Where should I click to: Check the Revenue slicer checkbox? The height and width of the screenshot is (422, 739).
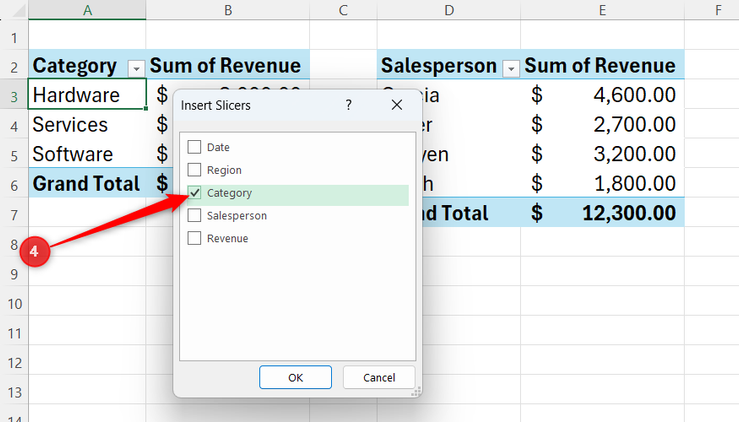coord(194,238)
